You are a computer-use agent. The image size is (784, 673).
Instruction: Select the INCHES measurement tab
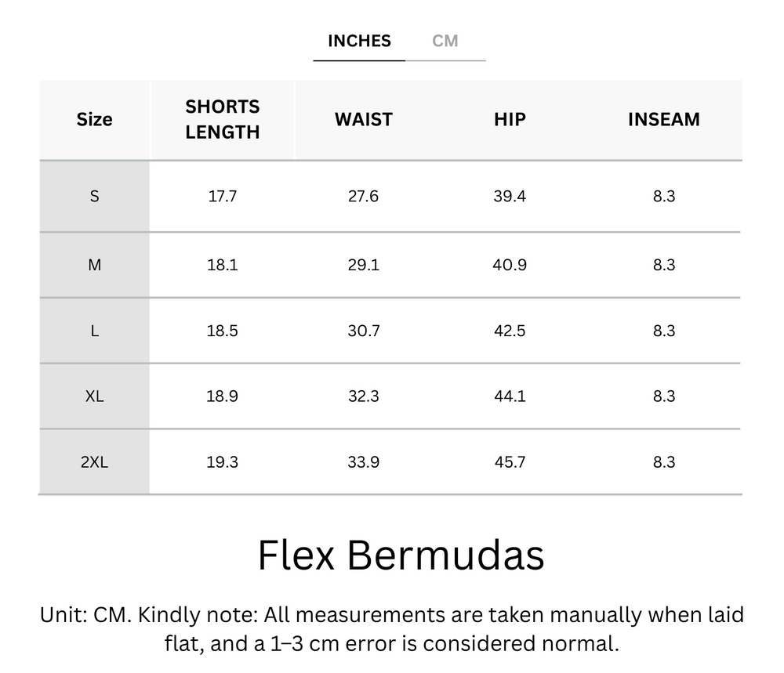(358, 41)
